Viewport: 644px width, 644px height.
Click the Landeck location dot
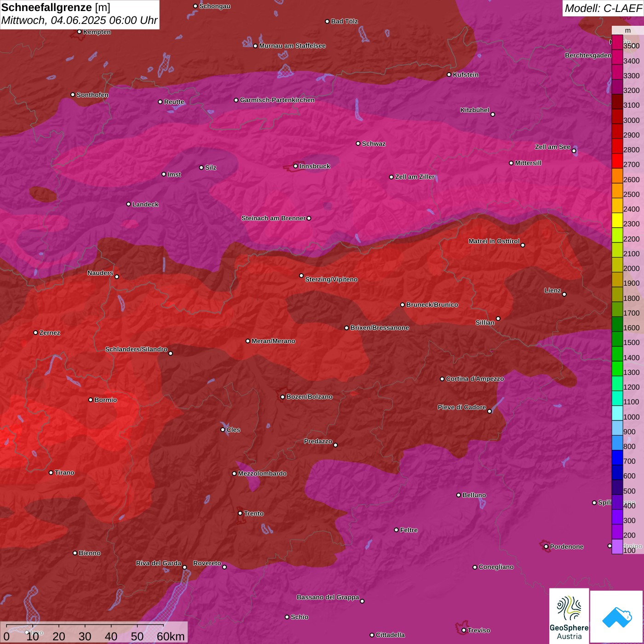point(128,204)
